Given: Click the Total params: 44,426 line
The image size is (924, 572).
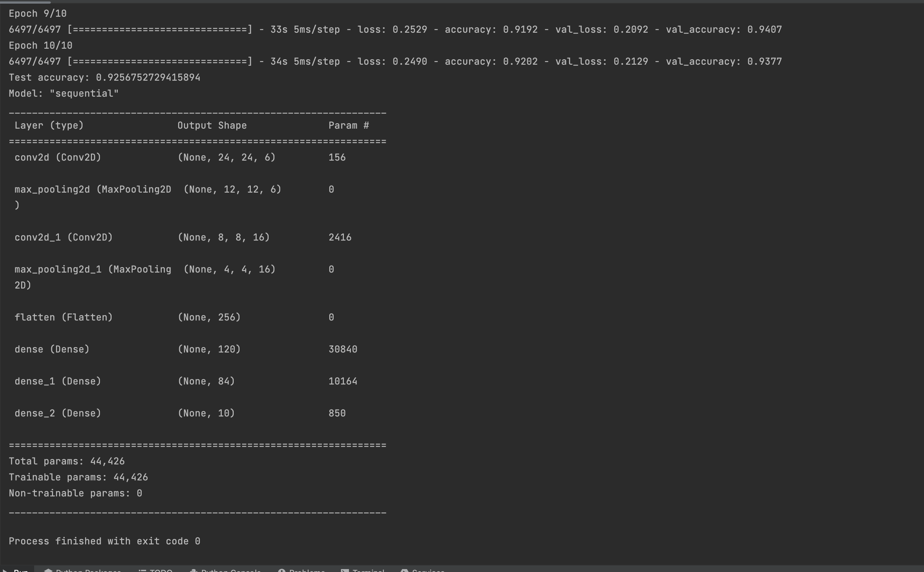Looking at the screenshot, I should pyautogui.click(x=67, y=461).
